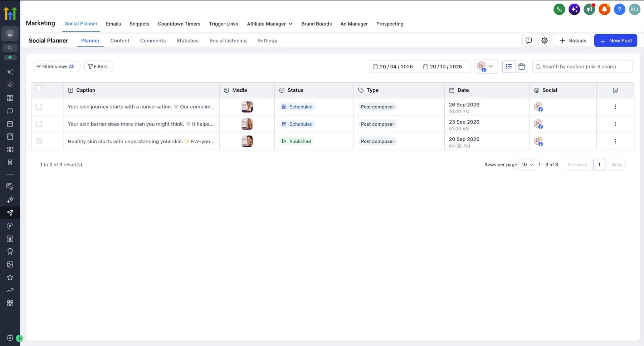The height and width of the screenshot is (346, 644).
Task: Open the Rows per page 10 dropdown
Action: tap(527, 165)
